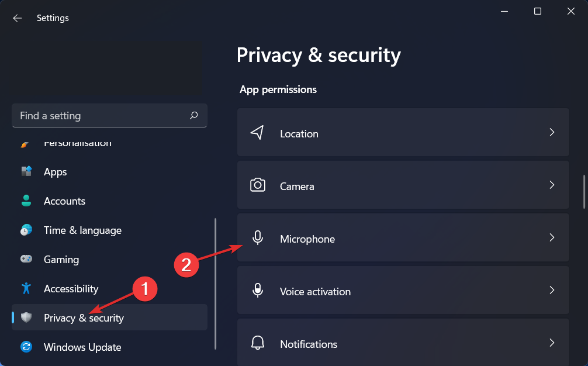Click the Accessibility figure icon
The height and width of the screenshot is (366, 588).
26,289
